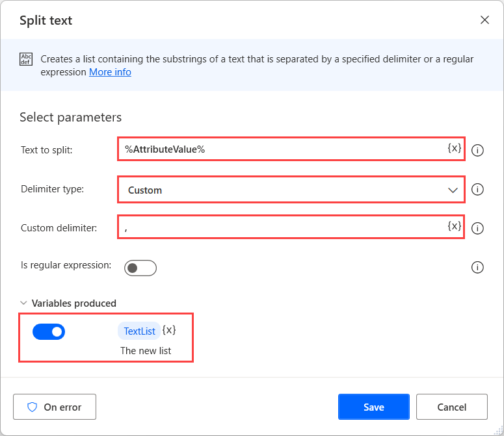Click the Abc def text icon in banner
The image size is (504, 436).
pyautogui.click(x=26, y=60)
